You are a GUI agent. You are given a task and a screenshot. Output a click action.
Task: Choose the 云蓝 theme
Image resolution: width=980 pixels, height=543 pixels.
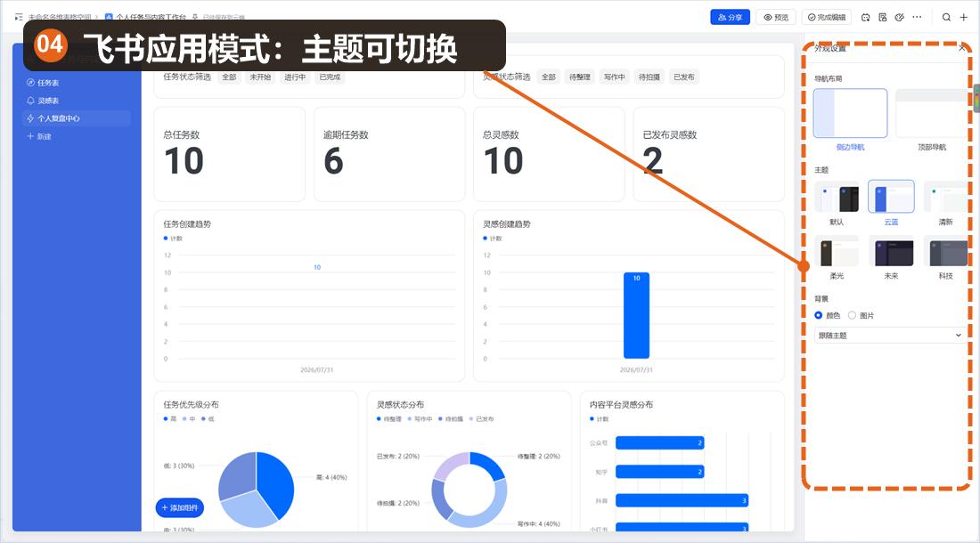891,198
